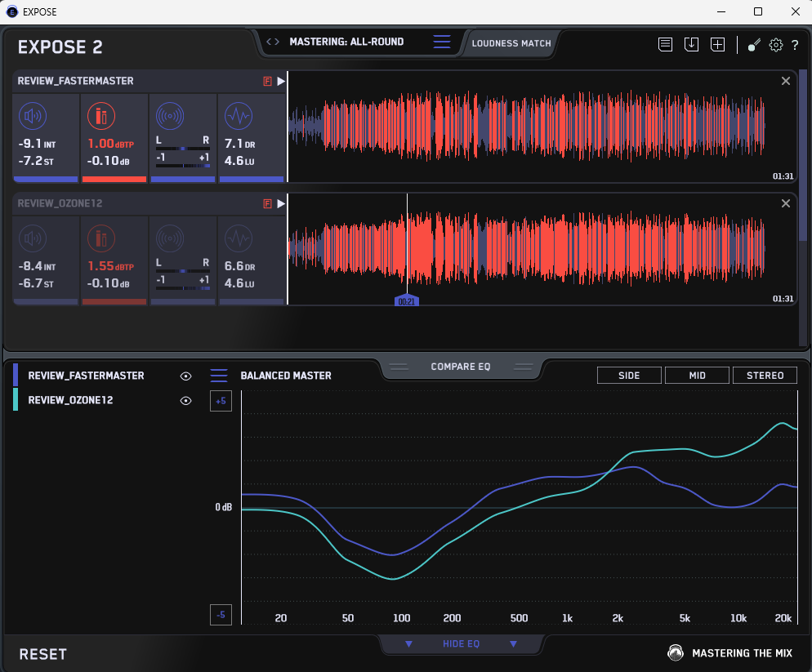Click REVIEW_OZONE12 in EQ legend
812x672 pixels.
70,400
